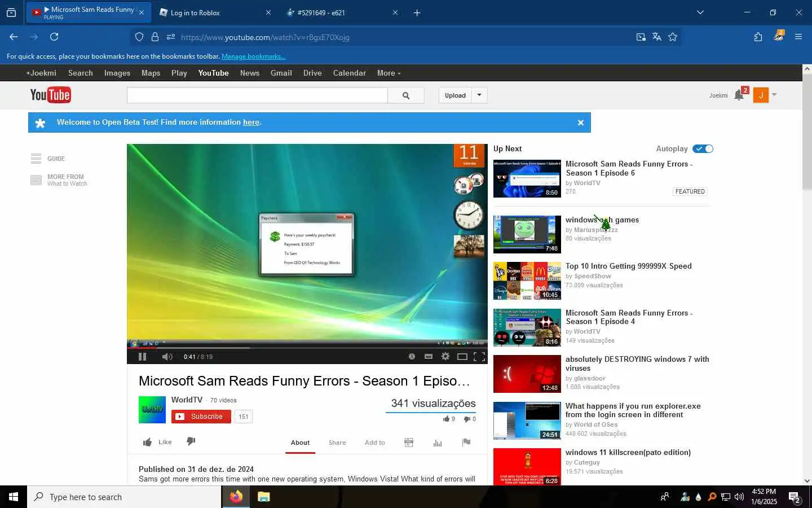
Task: Open the Add to tab
Action: [375, 443]
